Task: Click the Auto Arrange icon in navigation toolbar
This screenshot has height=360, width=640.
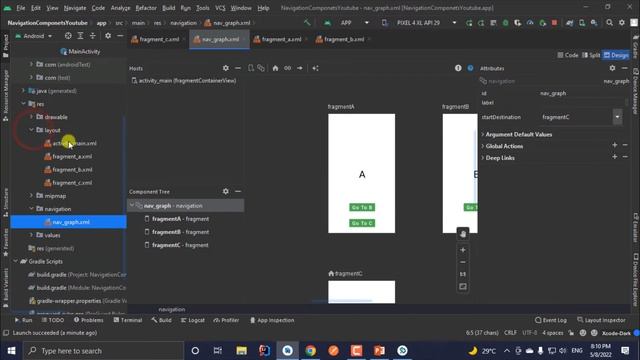Action: 316,68
